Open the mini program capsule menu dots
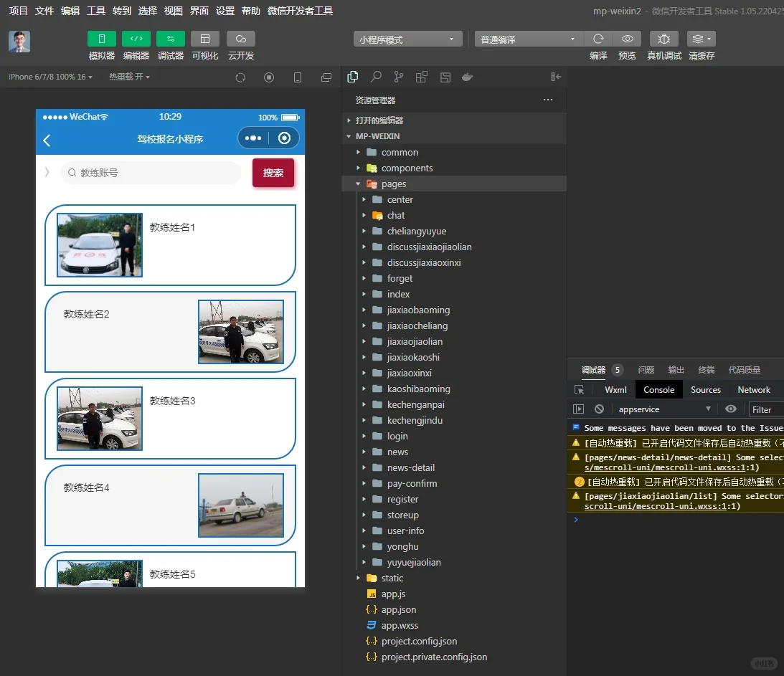Image resolution: width=784 pixels, height=676 pixels. point(253,138)
